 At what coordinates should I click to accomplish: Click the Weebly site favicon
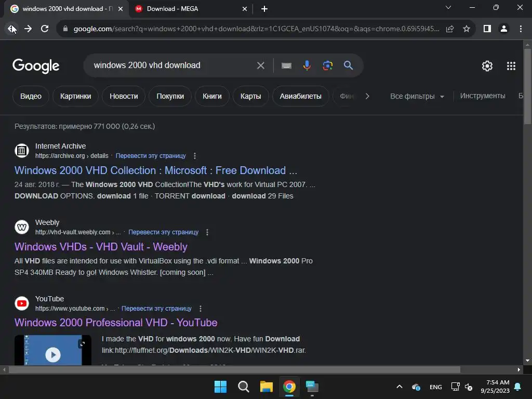[22, 227]
